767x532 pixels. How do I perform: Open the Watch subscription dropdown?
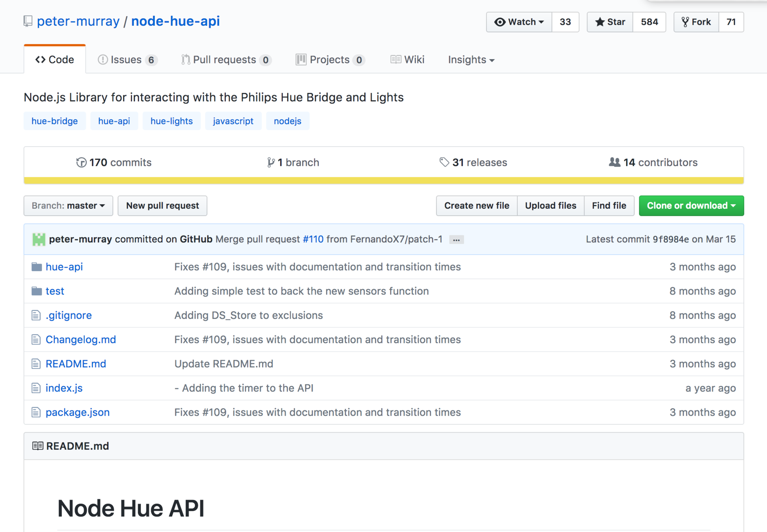[x=519, y=22]
